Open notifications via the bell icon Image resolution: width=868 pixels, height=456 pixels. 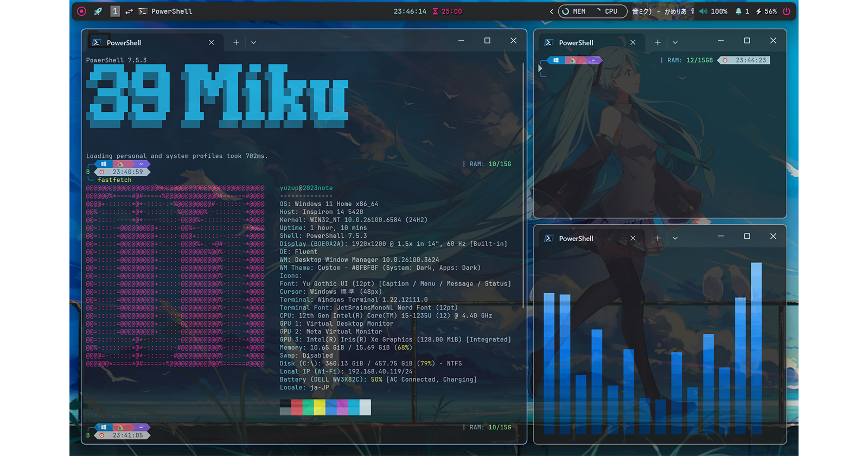738,11
